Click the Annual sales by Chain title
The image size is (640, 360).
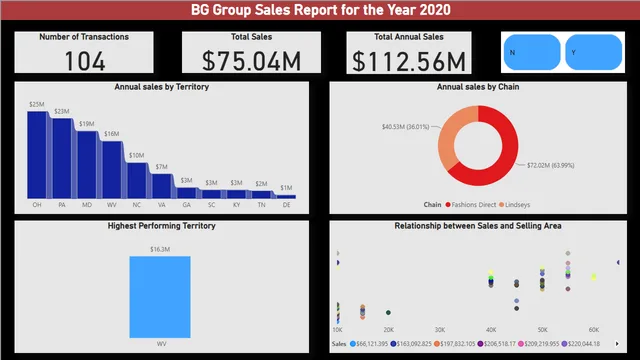(478, 87)
